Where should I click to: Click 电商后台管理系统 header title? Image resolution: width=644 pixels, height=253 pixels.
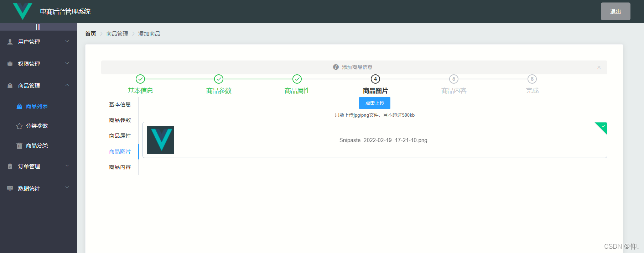[x=65, y=11]
